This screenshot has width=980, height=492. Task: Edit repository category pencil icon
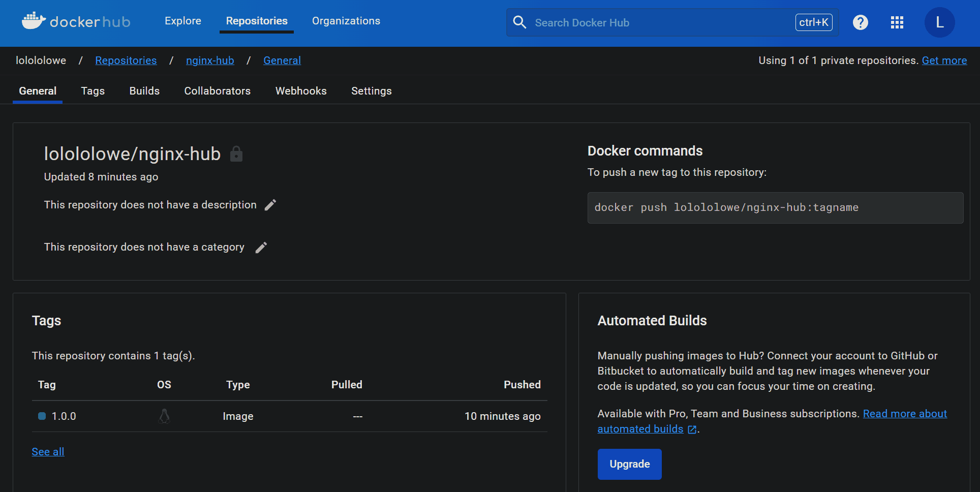[261, 248]
